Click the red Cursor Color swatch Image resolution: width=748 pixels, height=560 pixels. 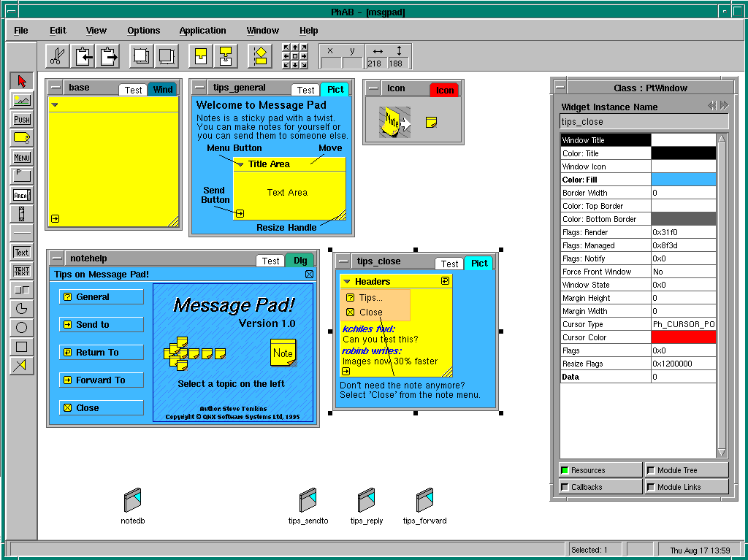point(683,337)
